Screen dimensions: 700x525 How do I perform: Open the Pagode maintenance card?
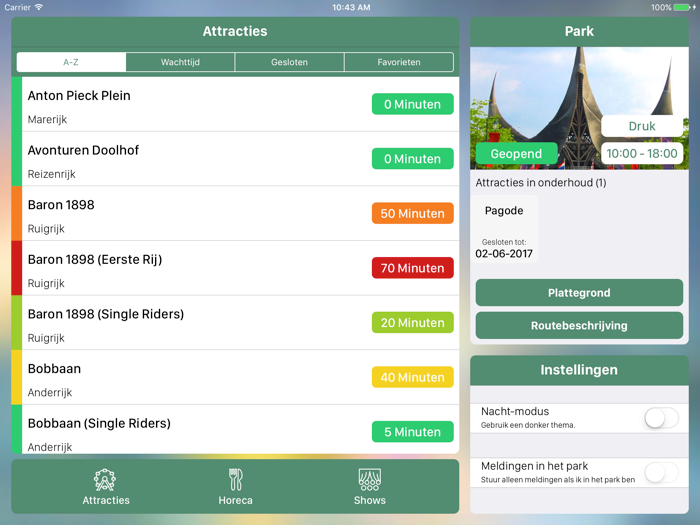coord(504,229)
